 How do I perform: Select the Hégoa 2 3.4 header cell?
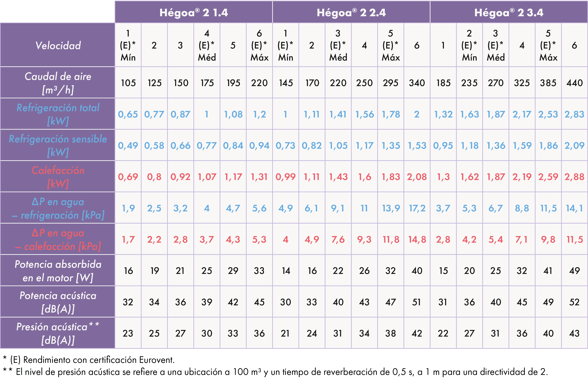[509, 12]
